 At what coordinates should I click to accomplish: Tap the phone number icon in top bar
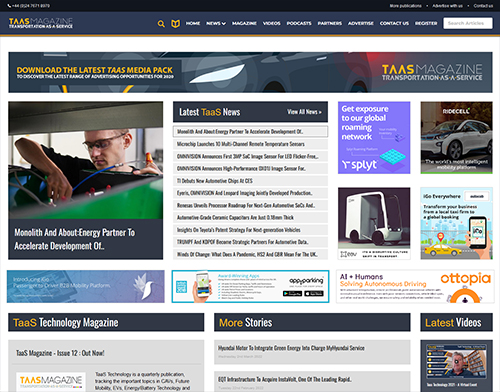(x=9, y=6)
